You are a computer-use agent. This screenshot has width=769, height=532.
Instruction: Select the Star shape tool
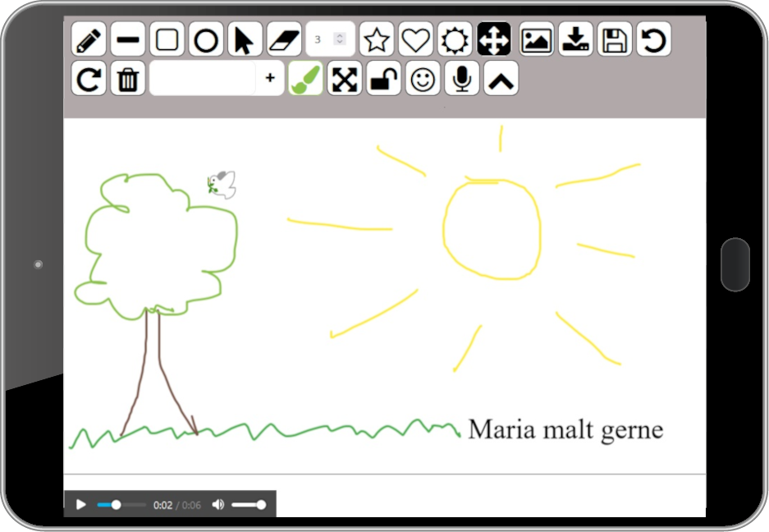pos(377,39)
